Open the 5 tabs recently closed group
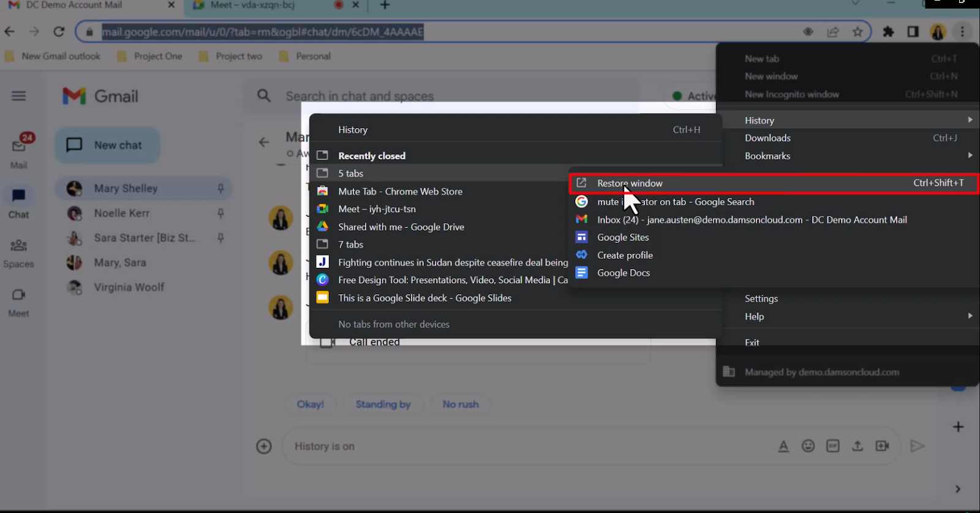980x513 pixels. pos(440,173)
